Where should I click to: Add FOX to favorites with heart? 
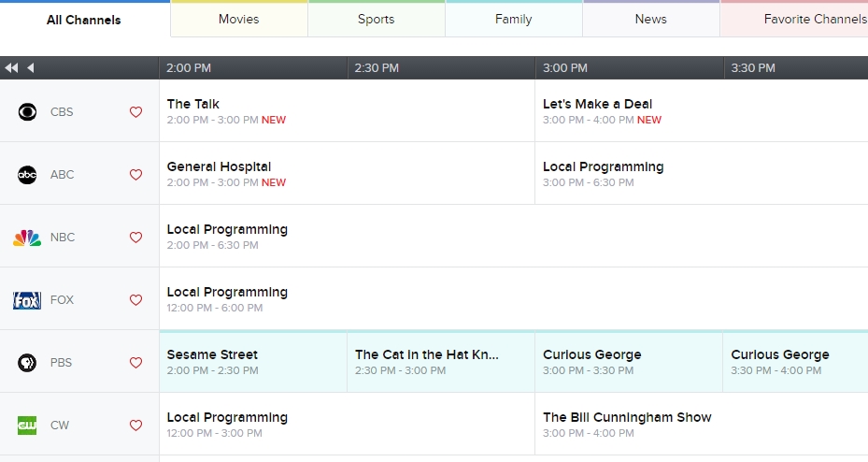click(x=135, y=300)
